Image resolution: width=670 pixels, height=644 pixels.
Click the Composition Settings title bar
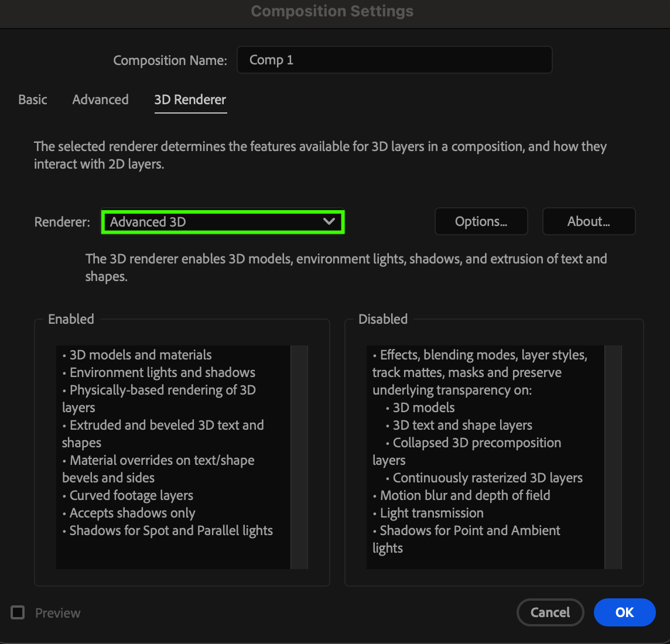click(x=332, y=12)
